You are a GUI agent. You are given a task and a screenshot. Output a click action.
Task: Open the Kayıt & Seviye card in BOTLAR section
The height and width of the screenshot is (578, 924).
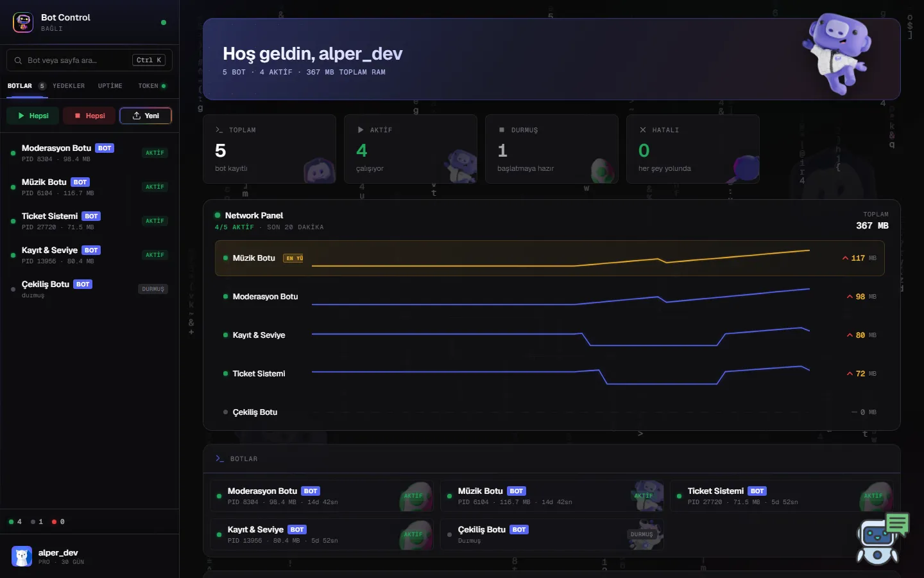click(x=321, y=534)
